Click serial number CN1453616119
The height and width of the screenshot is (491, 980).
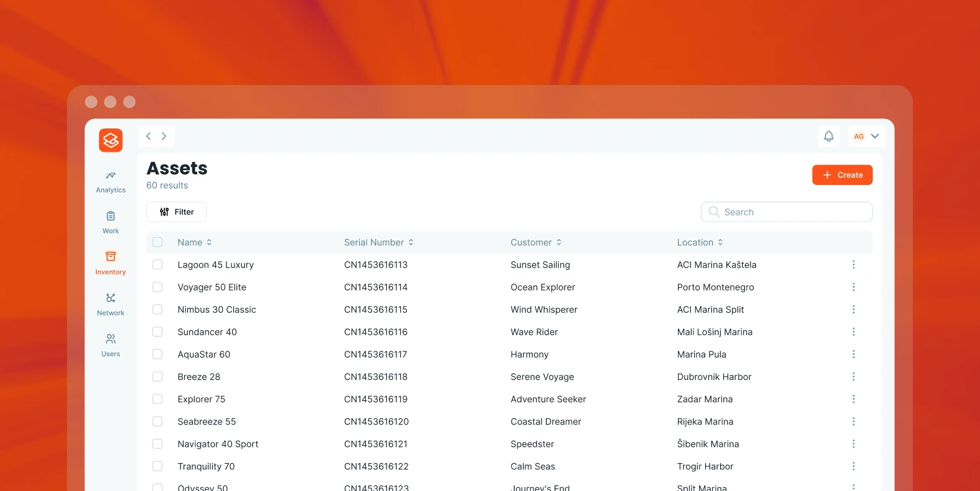[376, 399]
